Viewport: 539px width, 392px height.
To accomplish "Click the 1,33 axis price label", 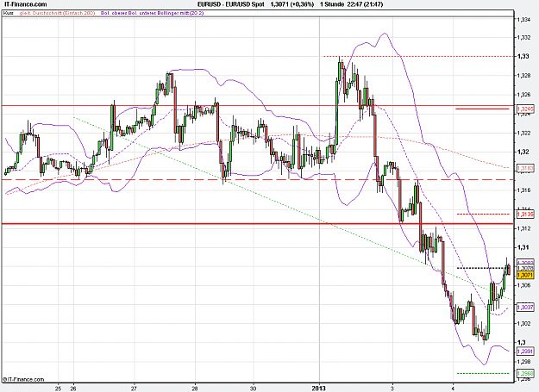I will pos(523,56).
